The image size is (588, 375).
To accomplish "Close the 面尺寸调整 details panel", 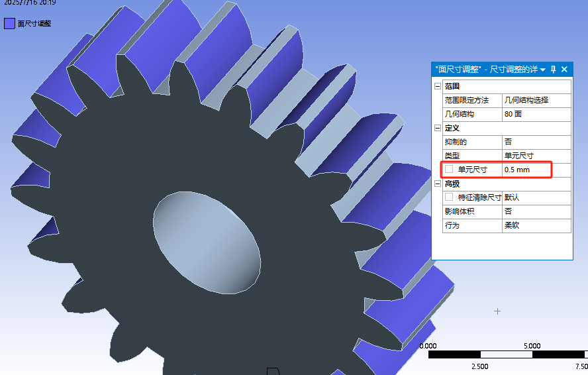I will tap(564, 69).
